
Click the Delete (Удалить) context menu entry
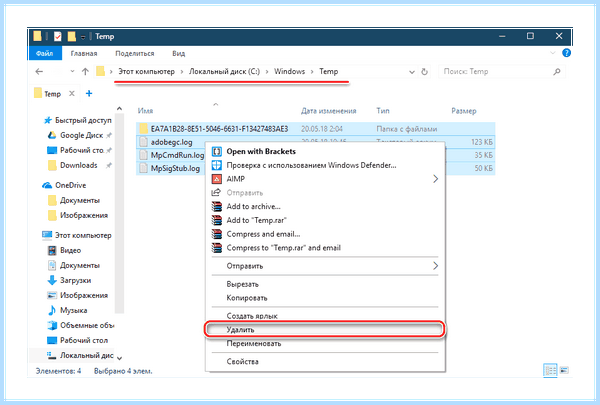325,330
